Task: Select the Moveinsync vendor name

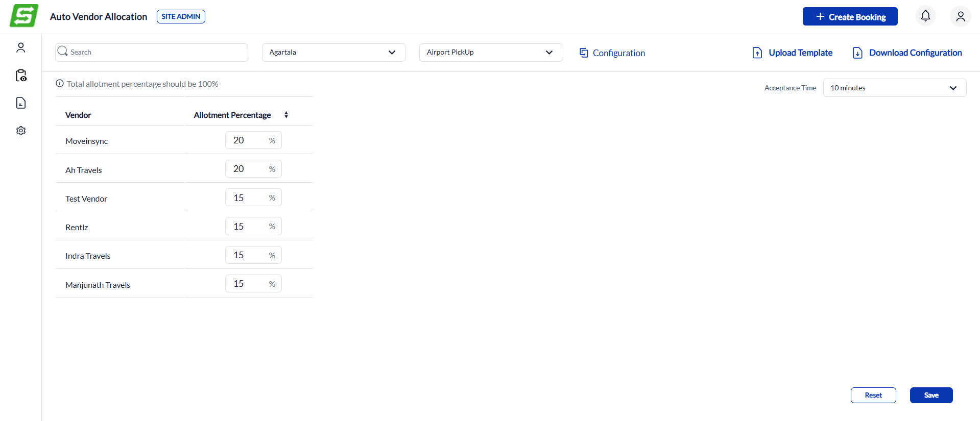Action: (x=86, y=141)
